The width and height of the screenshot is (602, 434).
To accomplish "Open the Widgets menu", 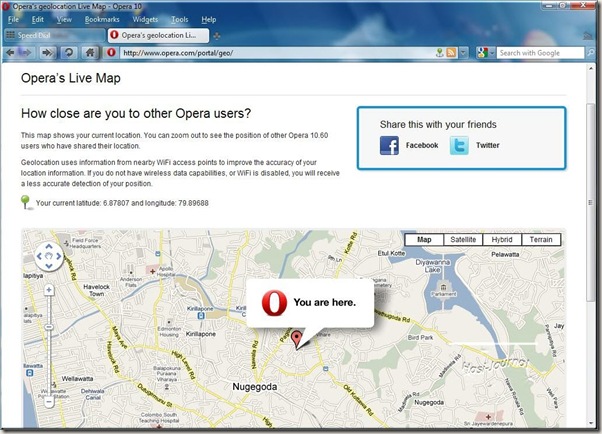I will pyautogui.click(x=145, y=19).
